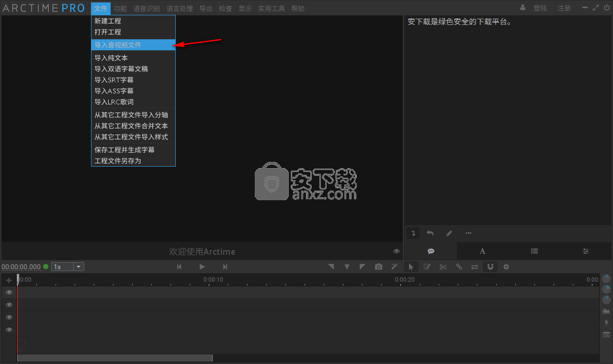The image size is (613, 364).
Task: Switch to the letter A style tab
Action: (x=483, y=251)
